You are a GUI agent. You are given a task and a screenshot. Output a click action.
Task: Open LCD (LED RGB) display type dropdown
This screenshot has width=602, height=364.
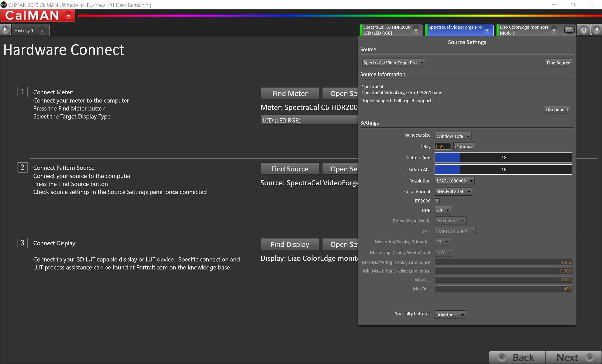pyautogui.click(x=309, y=120)
